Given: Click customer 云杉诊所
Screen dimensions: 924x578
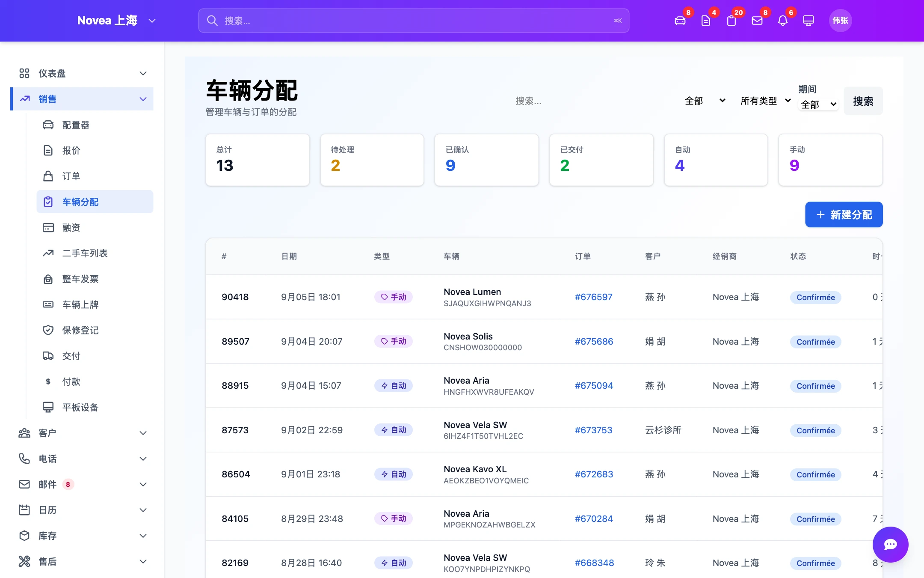Looking at the screenshot, I should [663, 430].
